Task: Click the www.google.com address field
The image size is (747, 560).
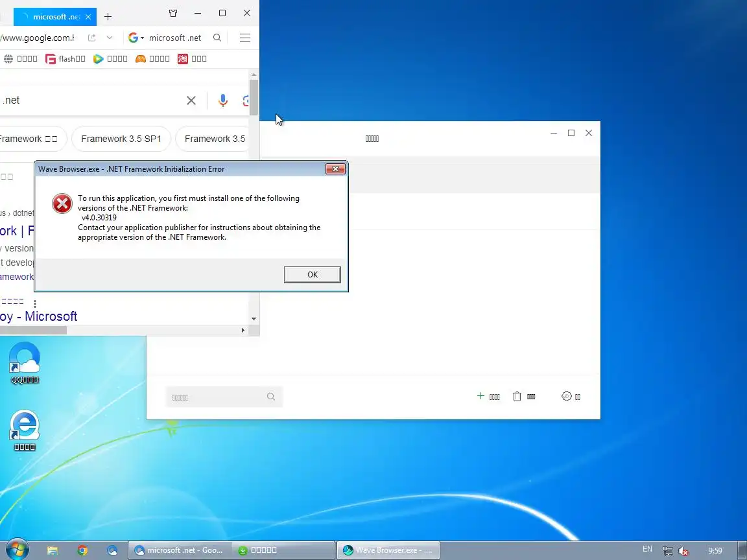Action: pyautogui.click(x=38, y=38)
